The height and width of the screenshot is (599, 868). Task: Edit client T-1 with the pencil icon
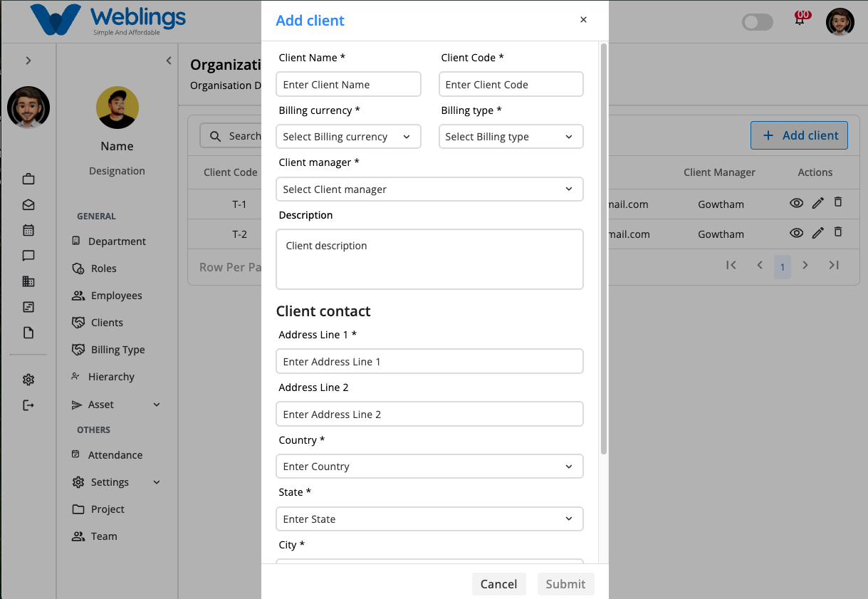(817, 203)
